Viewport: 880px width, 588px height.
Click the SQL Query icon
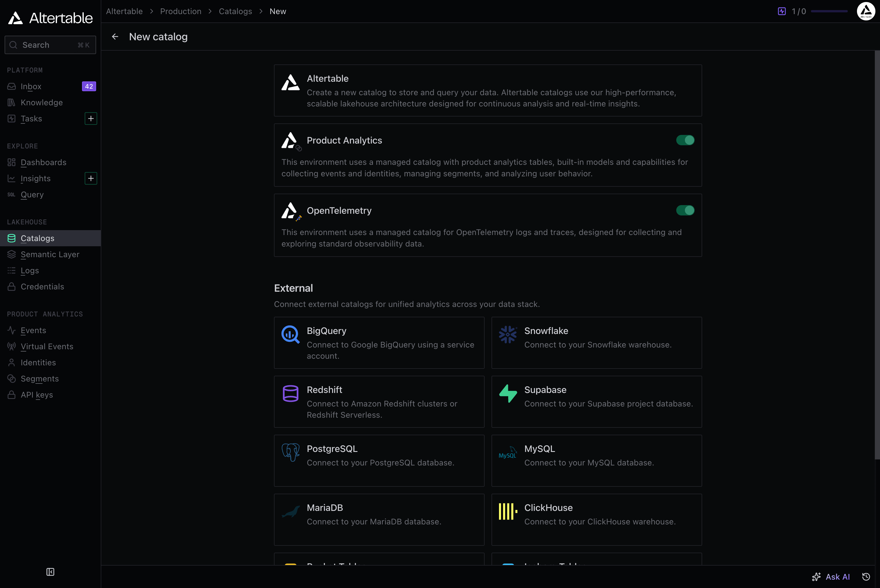(12, 195)
